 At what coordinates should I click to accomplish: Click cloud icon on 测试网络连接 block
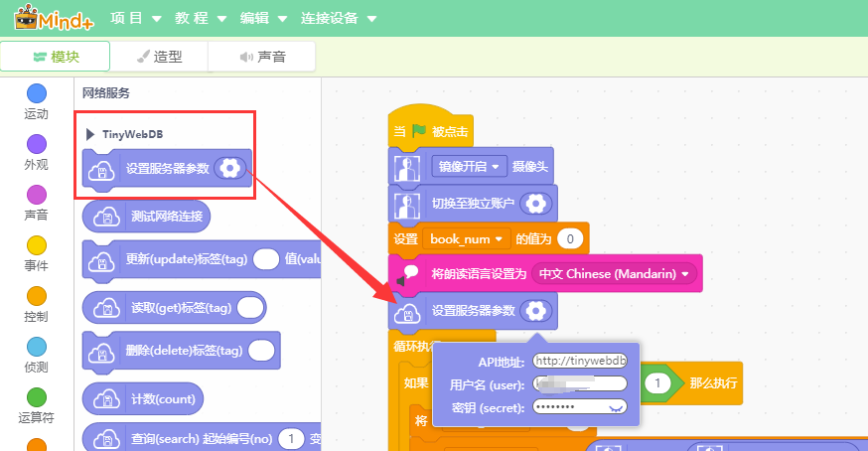click(107, 217)
